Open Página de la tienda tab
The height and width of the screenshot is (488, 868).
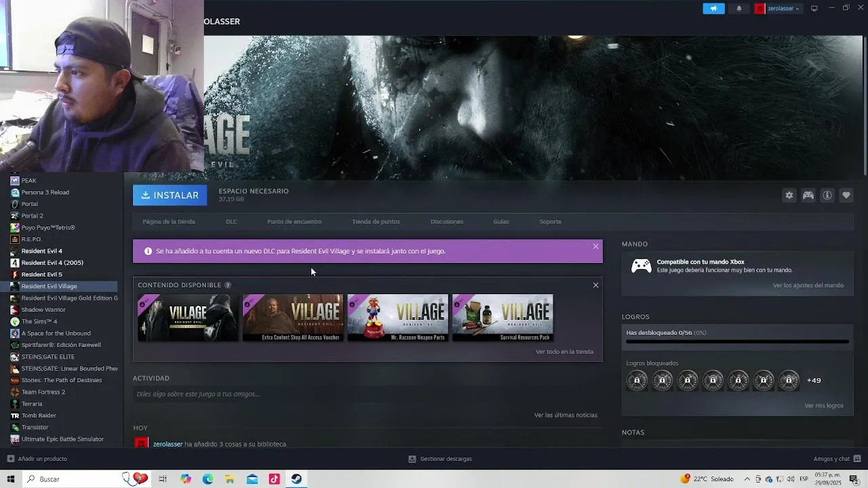[x=169, y=222]
